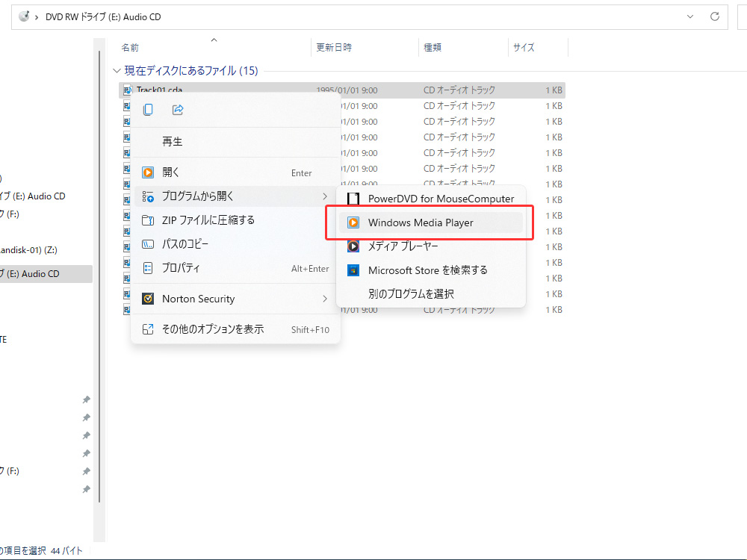This screenshot has height=560, width=747.
Task: Click chevron after drive icon in address bar
Action: (x=36, y=17)
